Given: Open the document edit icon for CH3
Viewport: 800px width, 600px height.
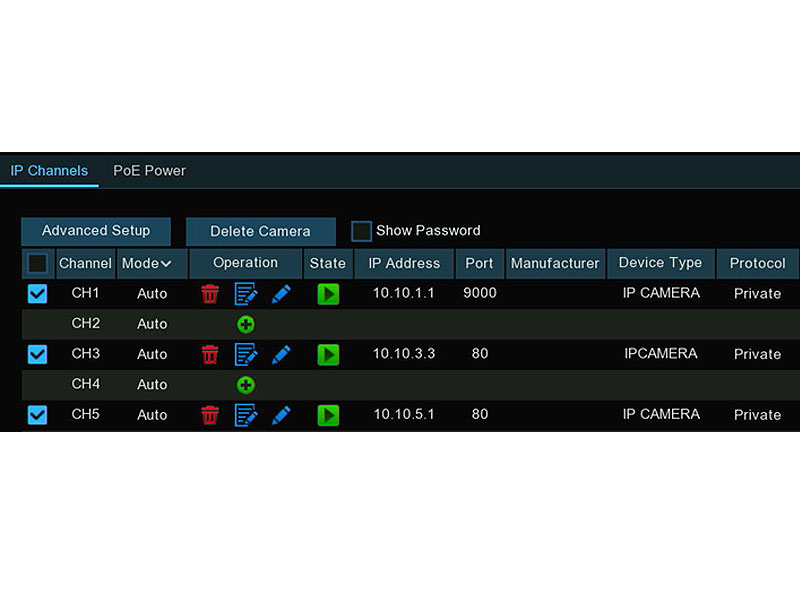Looking at the screenshot, I should pyautogui.click(x=246, y=354).
